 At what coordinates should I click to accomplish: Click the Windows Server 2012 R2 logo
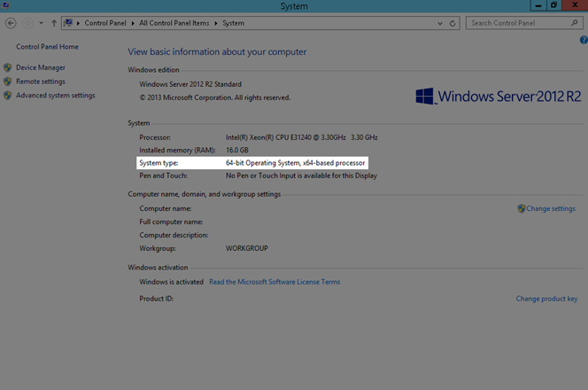498,97
